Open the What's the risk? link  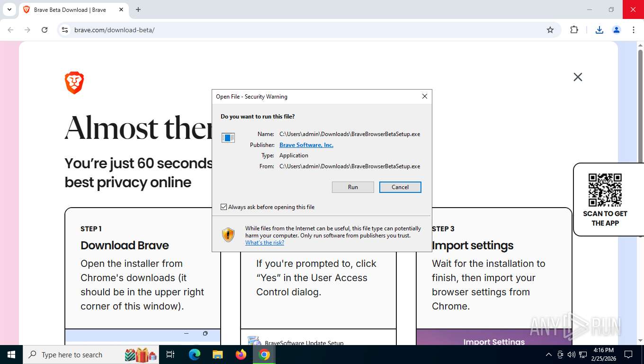pos(265,243)
